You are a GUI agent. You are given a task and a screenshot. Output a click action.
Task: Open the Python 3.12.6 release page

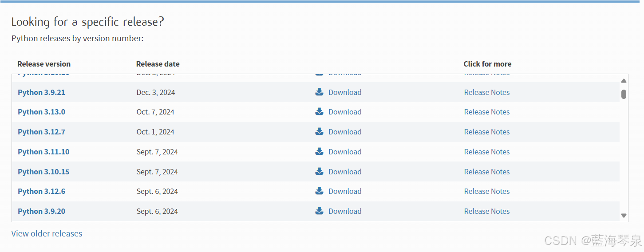click(x=41, y=191)
